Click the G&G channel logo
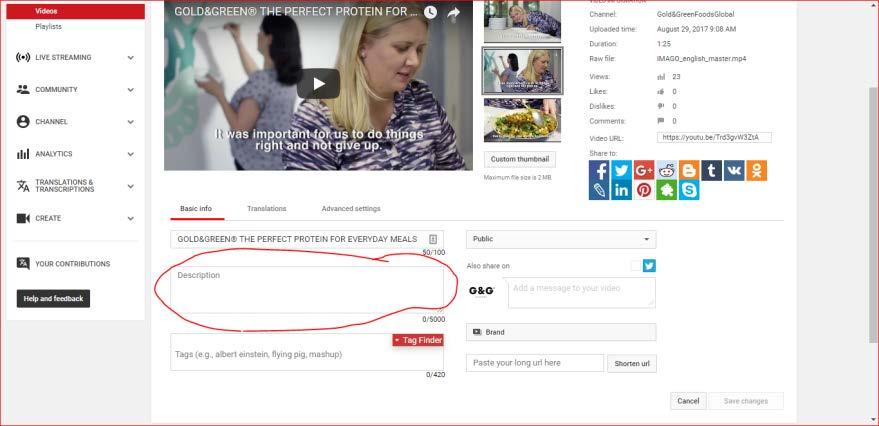 point(482,291)
